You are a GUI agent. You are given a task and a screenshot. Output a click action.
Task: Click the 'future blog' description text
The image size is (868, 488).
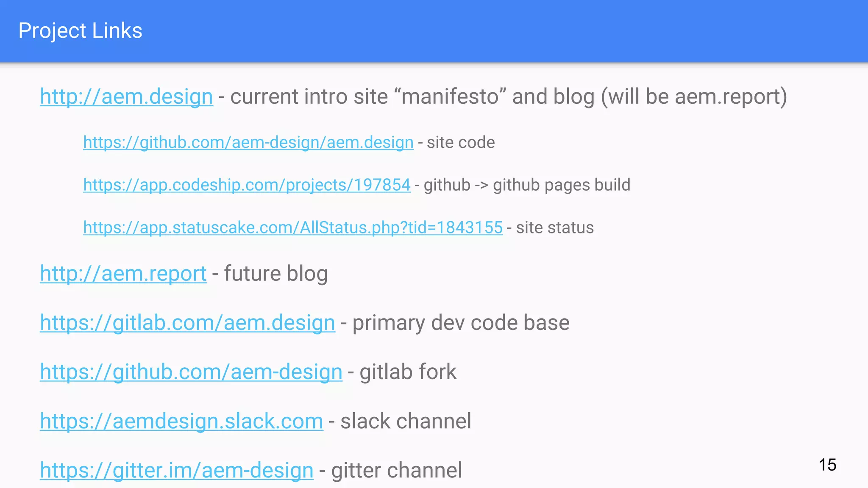point(276,274)
